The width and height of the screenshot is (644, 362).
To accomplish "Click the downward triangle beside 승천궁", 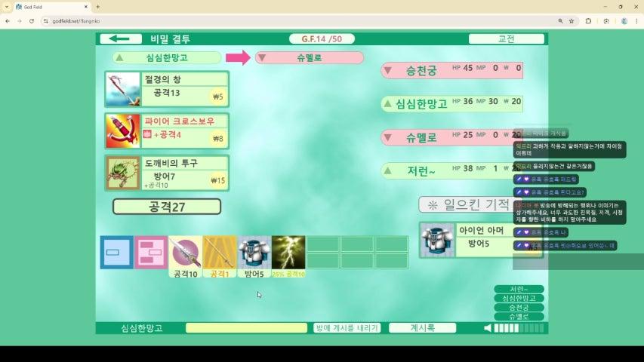I will [388, 70].
